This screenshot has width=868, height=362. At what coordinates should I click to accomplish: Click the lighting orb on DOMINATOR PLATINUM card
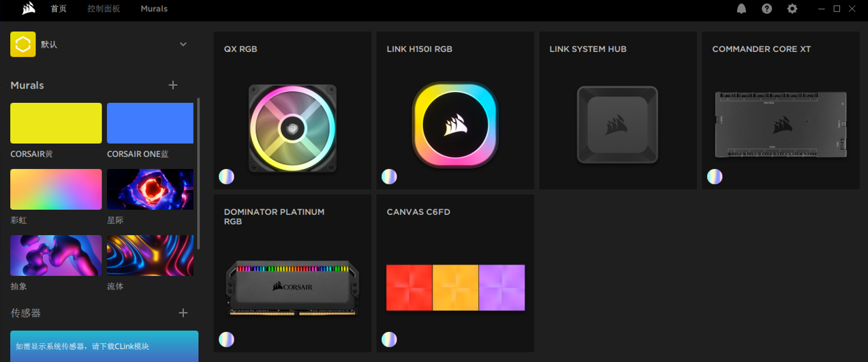tap(227, 340)
